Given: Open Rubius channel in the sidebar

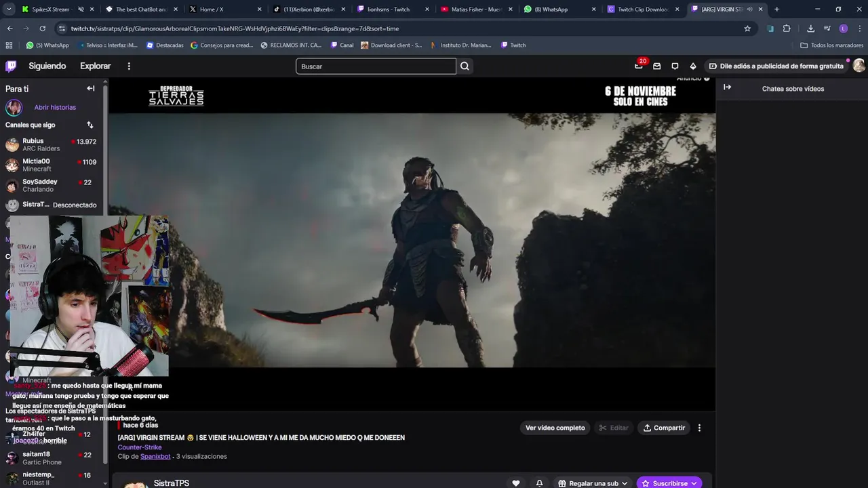Looking at the screenshot, I should pyautogui.click(x=52, y=144).
